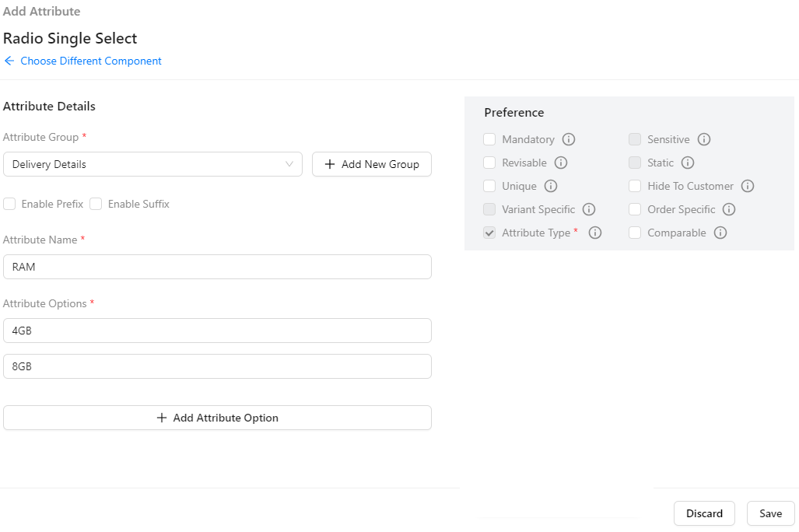Open the Attribute Group dropdown
This screenshot has height=532, width=799.
[x=152, y=164]
